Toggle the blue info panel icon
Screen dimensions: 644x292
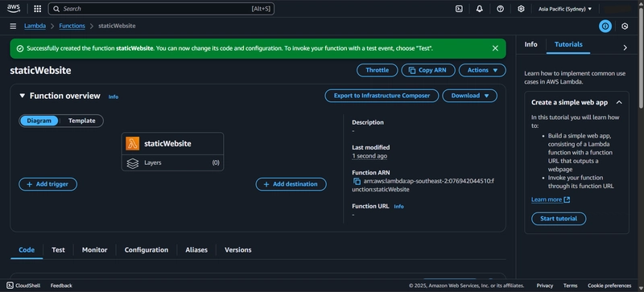[605, 27]
